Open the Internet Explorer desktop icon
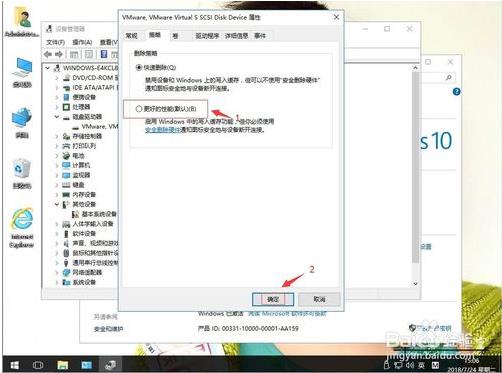Viewport: 502px width, 373px height. [x=22, y=228]
